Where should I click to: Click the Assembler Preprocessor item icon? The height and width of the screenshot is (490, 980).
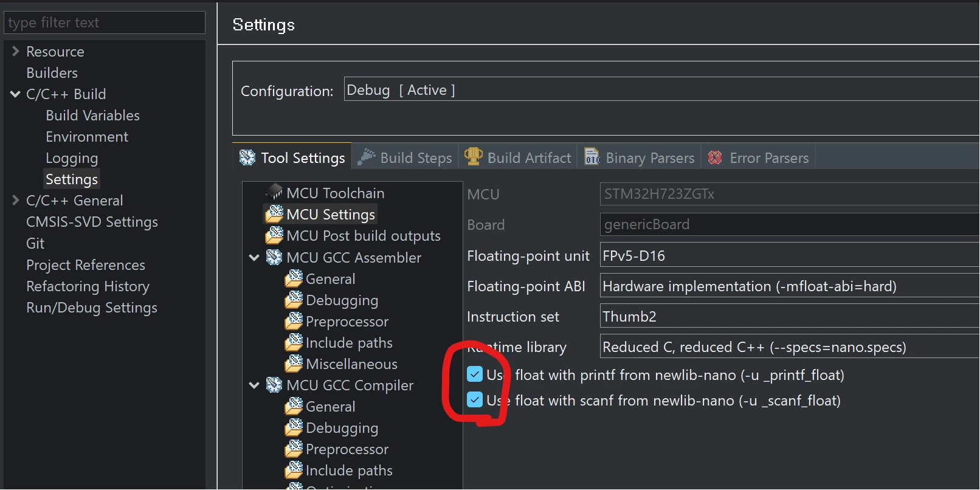294,321
